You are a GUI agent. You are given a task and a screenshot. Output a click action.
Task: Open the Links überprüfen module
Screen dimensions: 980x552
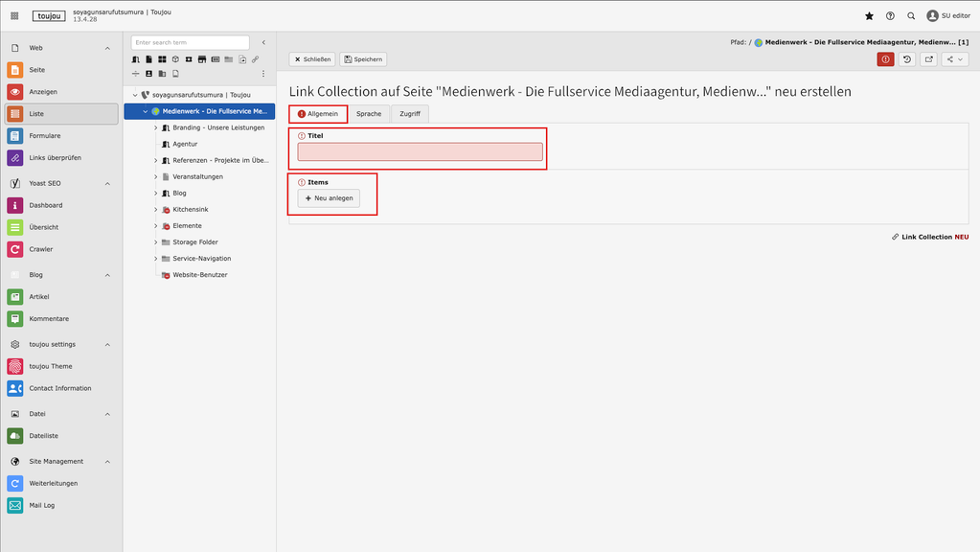coord(55,157)
